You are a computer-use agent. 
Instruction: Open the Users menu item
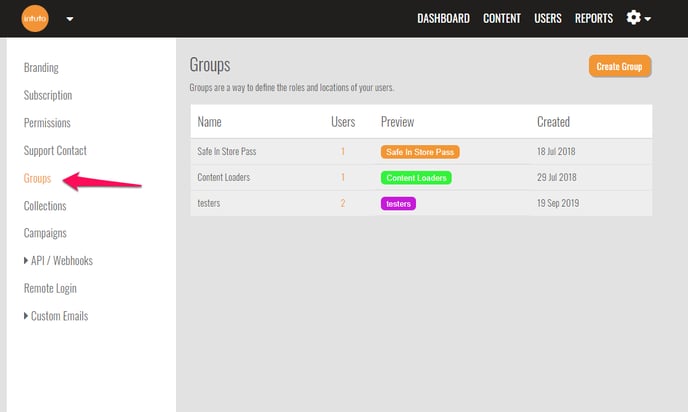[548, 18]
